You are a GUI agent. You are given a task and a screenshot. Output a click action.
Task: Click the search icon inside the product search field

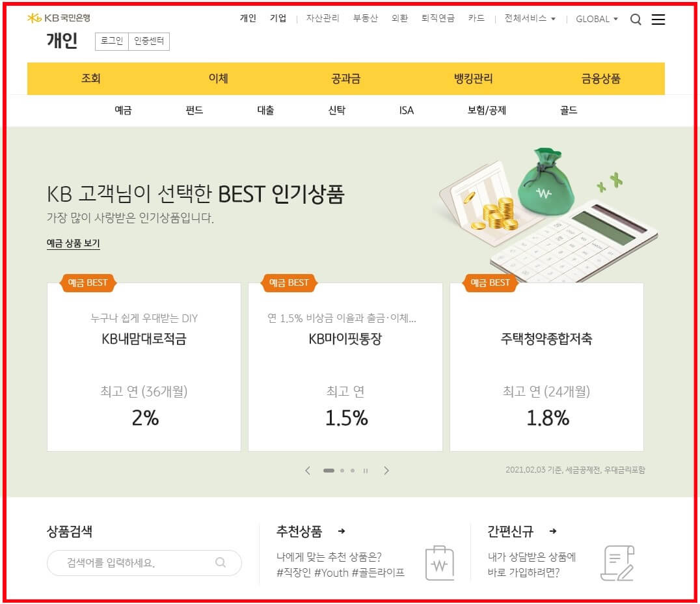point(221,563)
